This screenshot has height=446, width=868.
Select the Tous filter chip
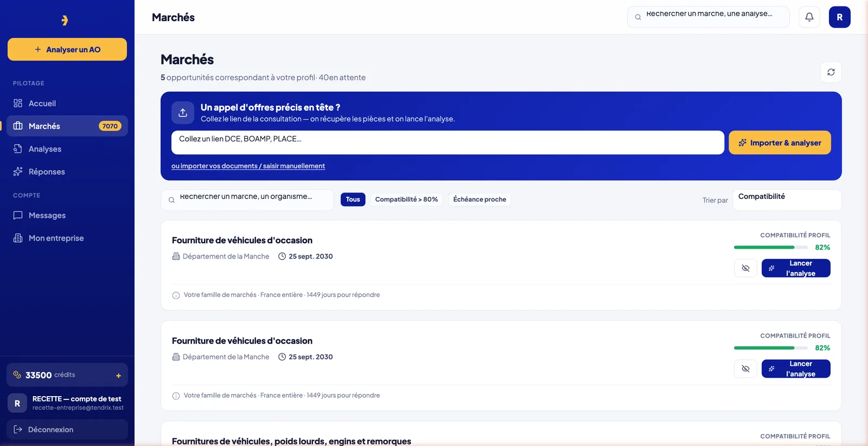[x=353, y=199]
